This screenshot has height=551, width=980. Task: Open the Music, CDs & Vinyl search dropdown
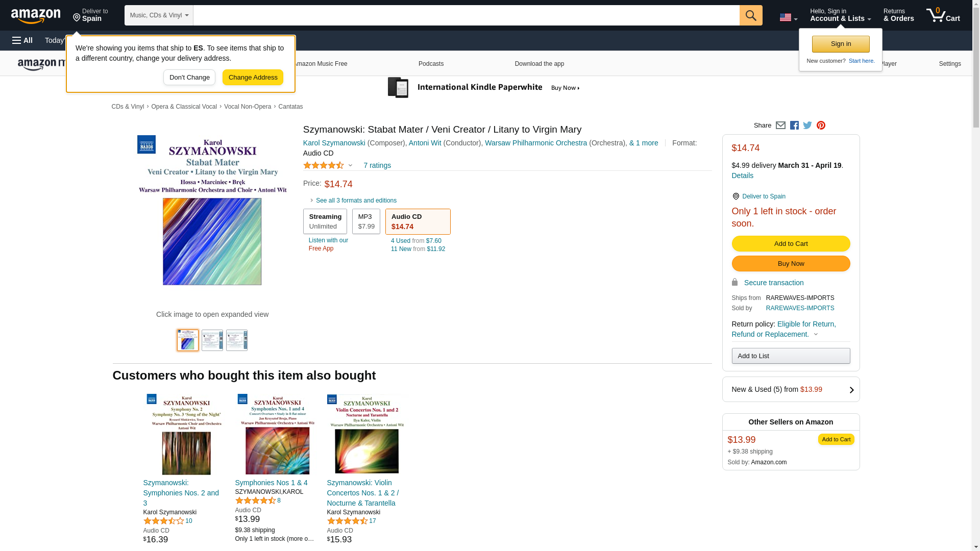tap(159, 15)
